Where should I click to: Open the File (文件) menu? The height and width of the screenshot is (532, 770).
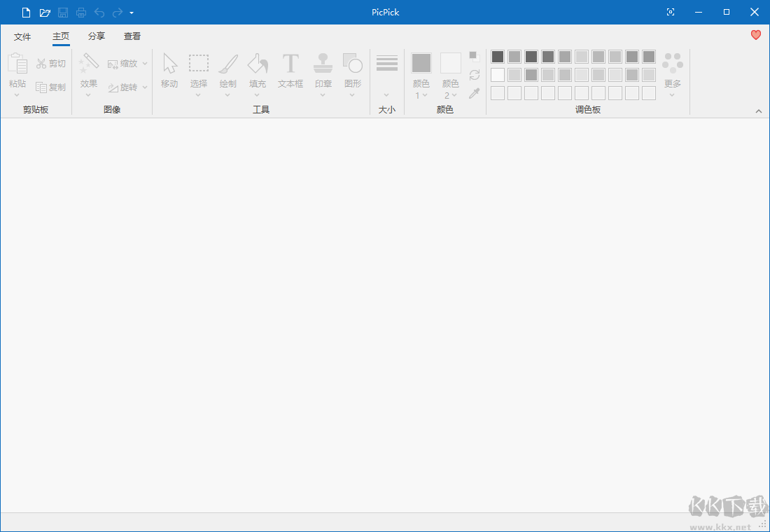click(x=22, y=36)
